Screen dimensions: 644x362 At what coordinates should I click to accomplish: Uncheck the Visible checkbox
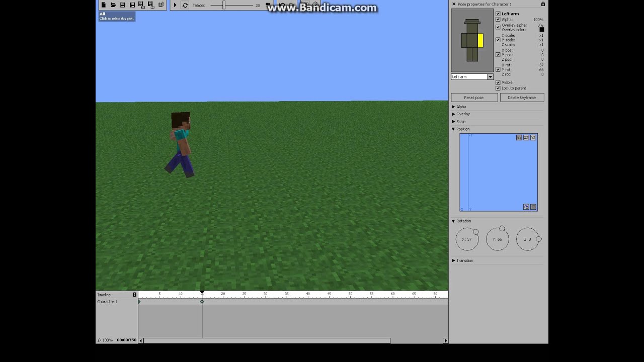[498, 82]
